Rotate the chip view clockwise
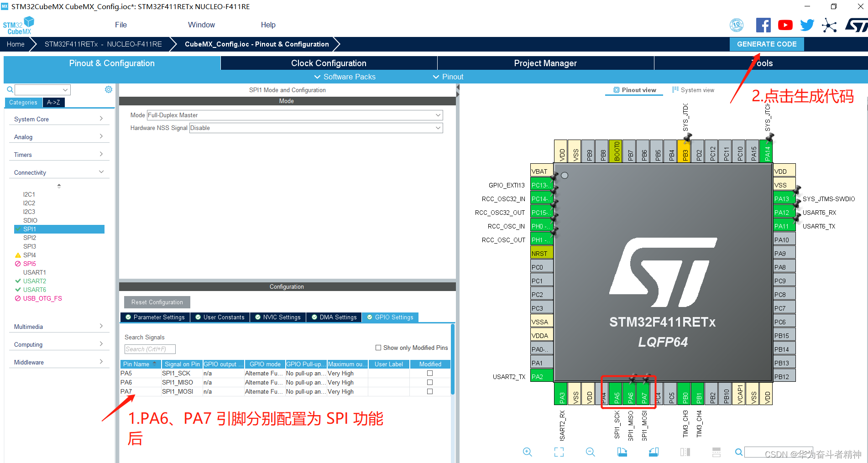Screen dimensions: 868x463 (622, 452)
